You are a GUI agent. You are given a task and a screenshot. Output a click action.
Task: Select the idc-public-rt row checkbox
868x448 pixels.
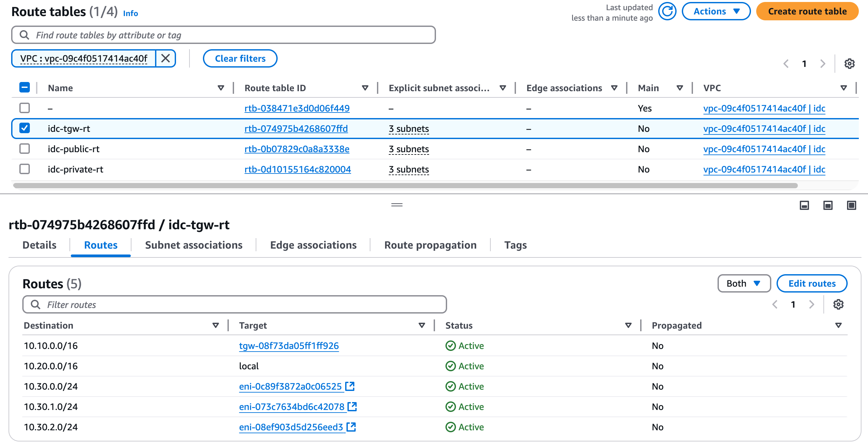coord(25,149)
